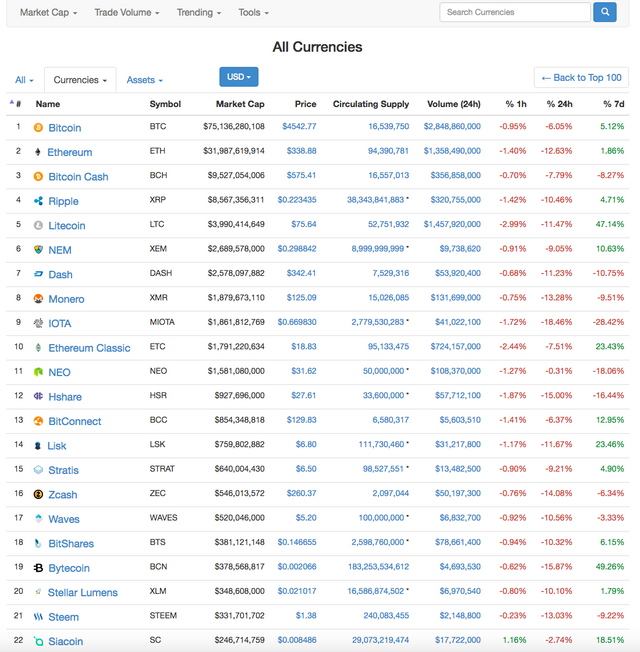Go back to Top 100 list

[581, 78]
